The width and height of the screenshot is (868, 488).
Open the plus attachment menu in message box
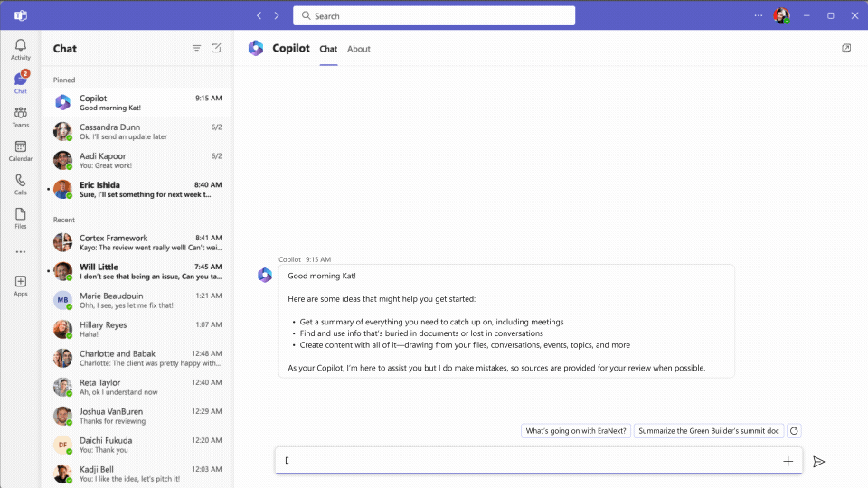(788, 462)
